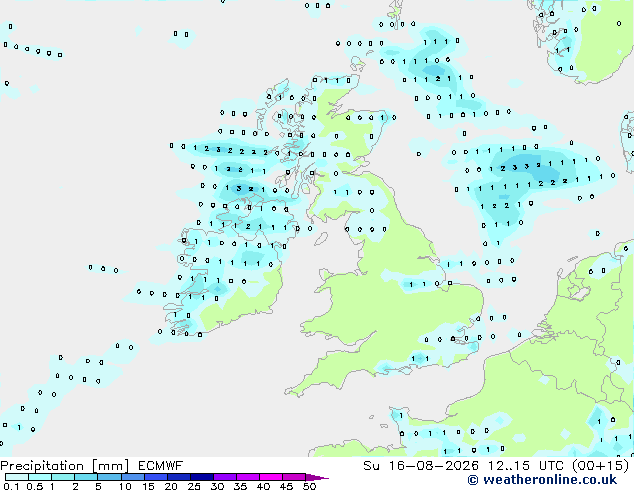
Task: Select the 1–2 mm legend color swatch
Action: click(x=63, y=477)
